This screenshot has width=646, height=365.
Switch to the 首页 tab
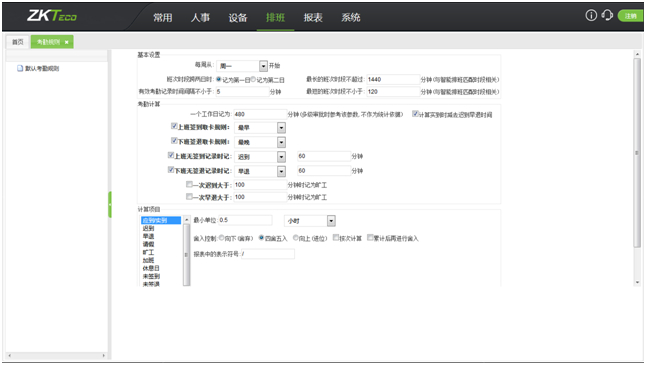[18, 42]
